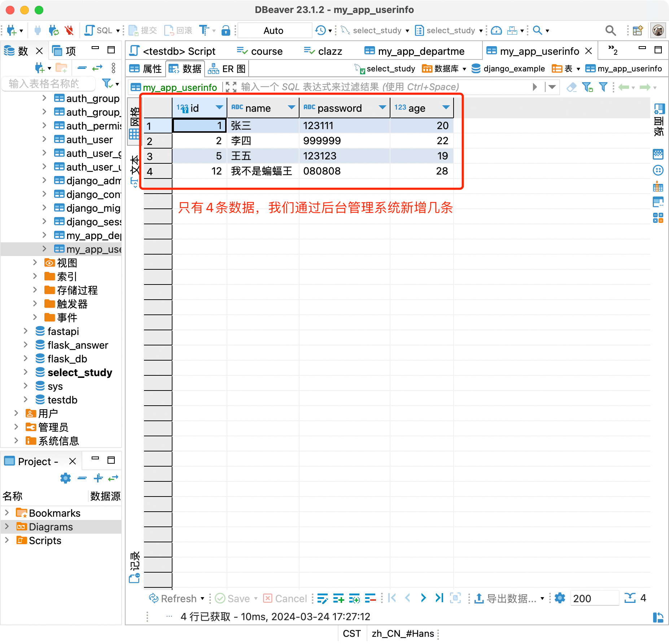Close the my_app_userinfo tab
The width and height of the screenshot is (669, 644).
[x=589, y=51]
